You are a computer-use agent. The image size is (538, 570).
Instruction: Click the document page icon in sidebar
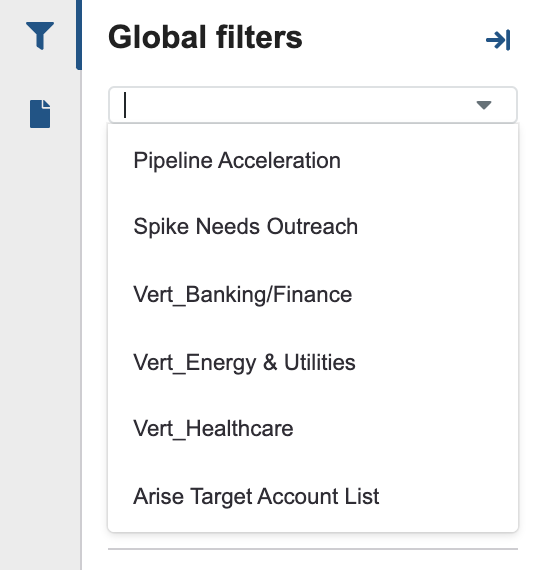pyautogui.click(x=40, y=114)
